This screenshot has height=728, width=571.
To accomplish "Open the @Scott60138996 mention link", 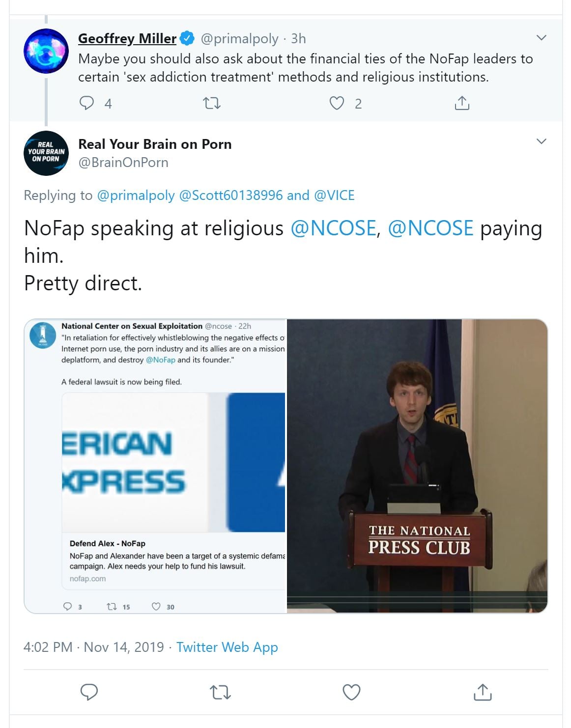I will 231,196.
